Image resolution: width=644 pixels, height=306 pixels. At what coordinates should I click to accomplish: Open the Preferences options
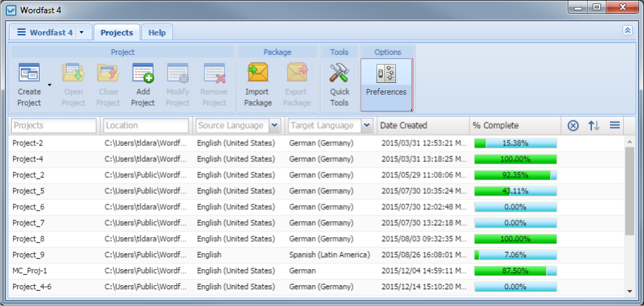[386, 85]
